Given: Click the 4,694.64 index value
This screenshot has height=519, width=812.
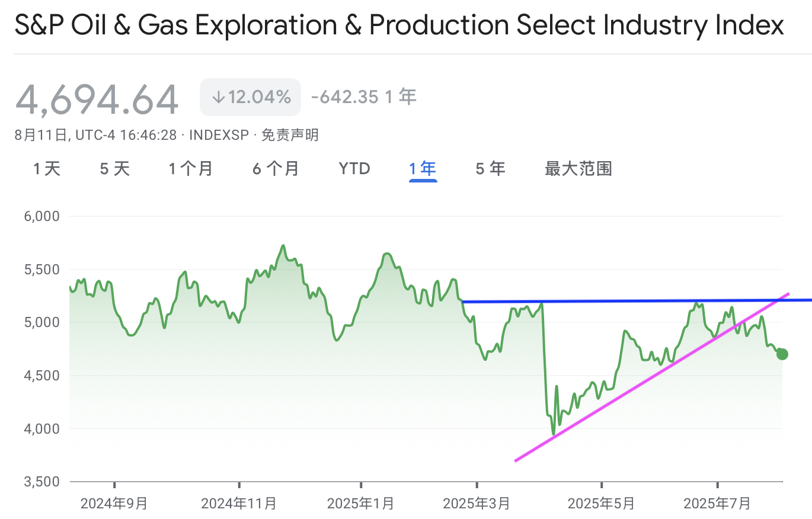Looking at the screenshot, I should pyautogui.click(x=97, y=99).
